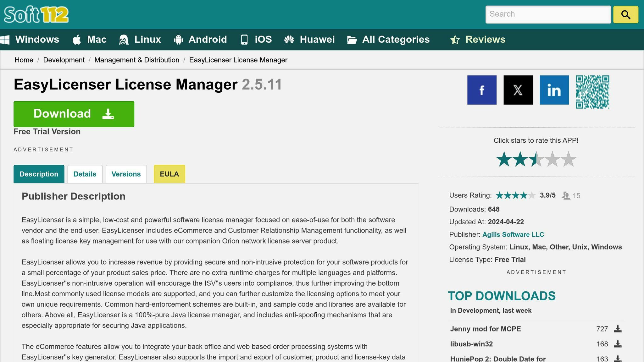Switch to the Details tab
644x362 pixels.
tap(85, 174)
